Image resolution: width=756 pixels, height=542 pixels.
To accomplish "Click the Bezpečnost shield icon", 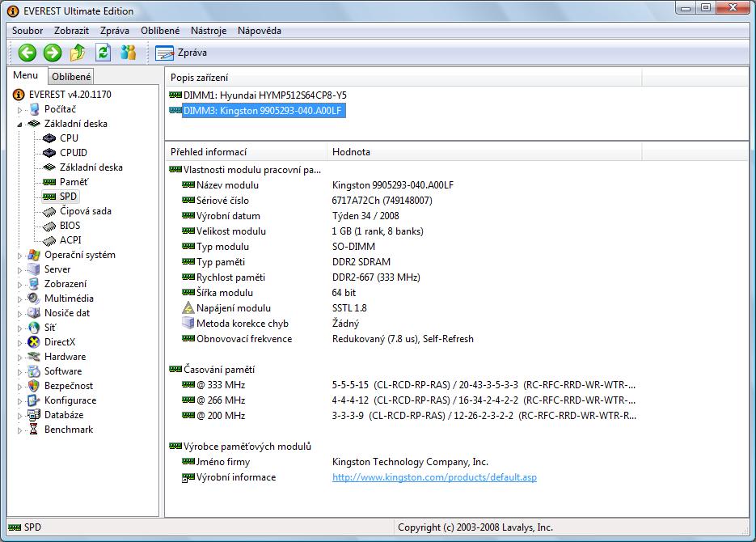I will pos(34,385).
